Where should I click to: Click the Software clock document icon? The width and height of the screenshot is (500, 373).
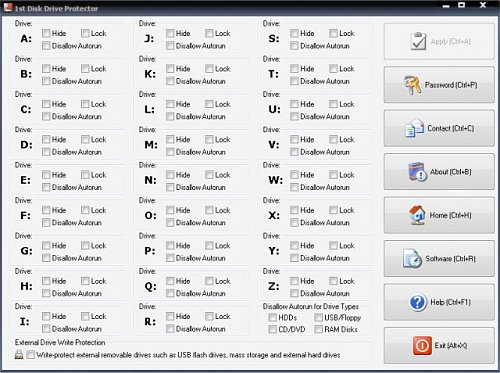click(x=412, y=258)
